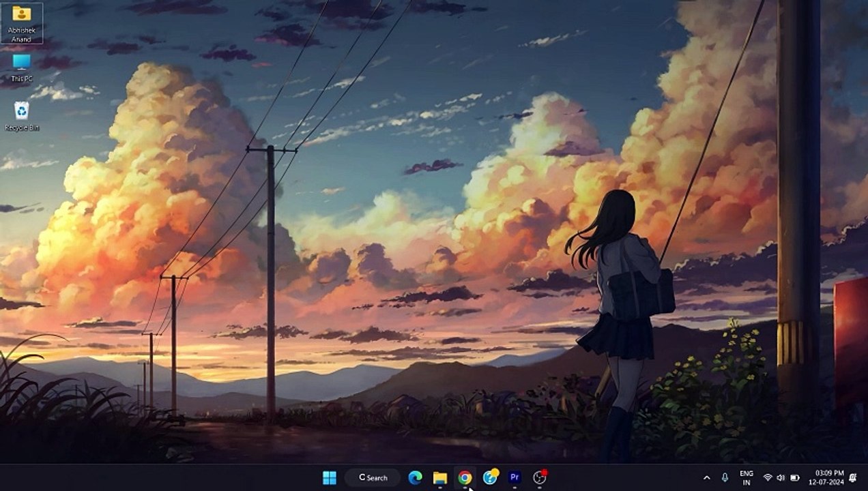Click the battery status icon
Image resolution: width=868 pixels, height=491 pixels.
pos(794,477)
